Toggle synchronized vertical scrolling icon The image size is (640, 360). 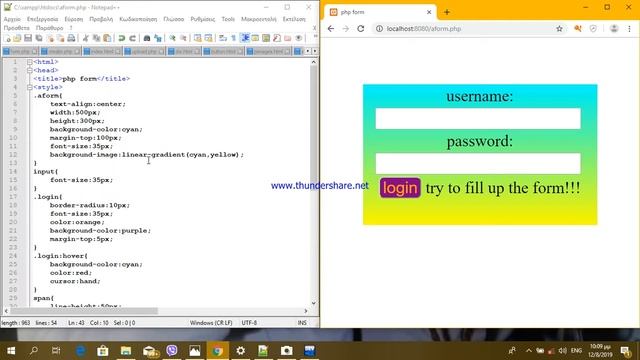(x=198, y=38)
